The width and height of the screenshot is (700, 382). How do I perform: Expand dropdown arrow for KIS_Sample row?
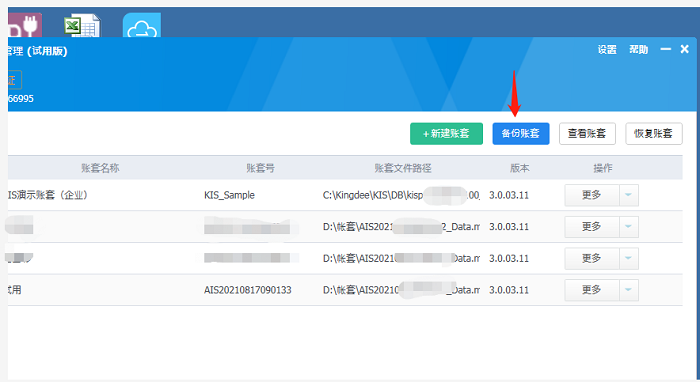[x=629, y=195]
